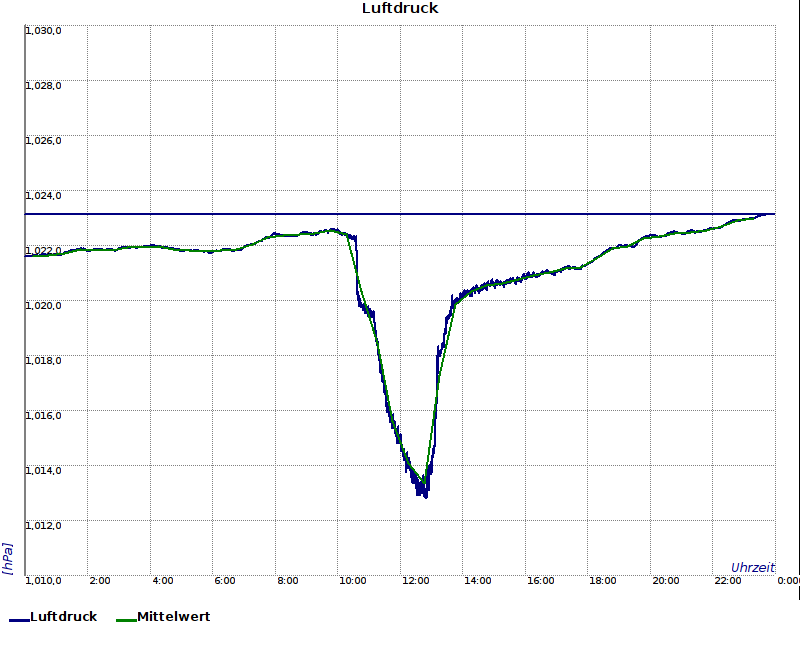
Task: Select the Mittelwert legend label
Action: [x=173, y=616]
